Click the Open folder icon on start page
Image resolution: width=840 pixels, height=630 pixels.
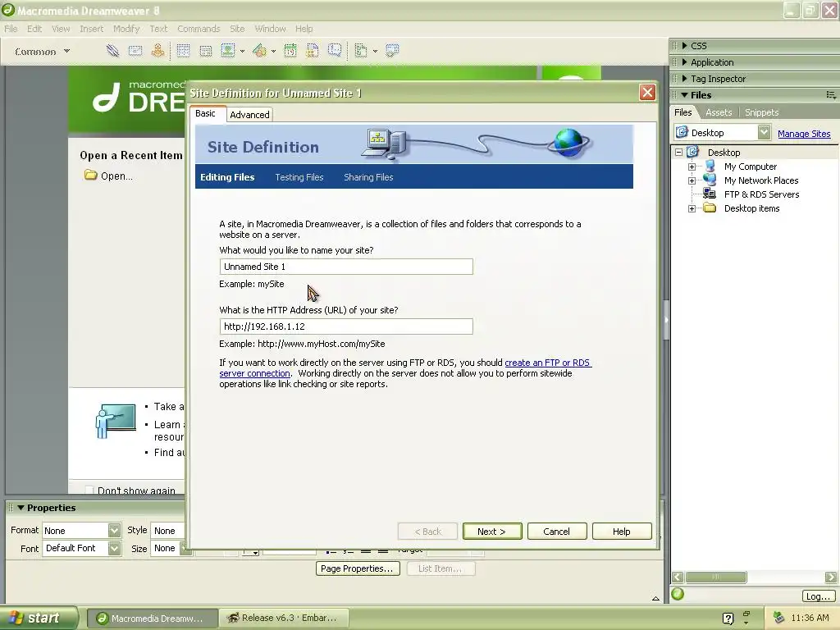[90, 176]
